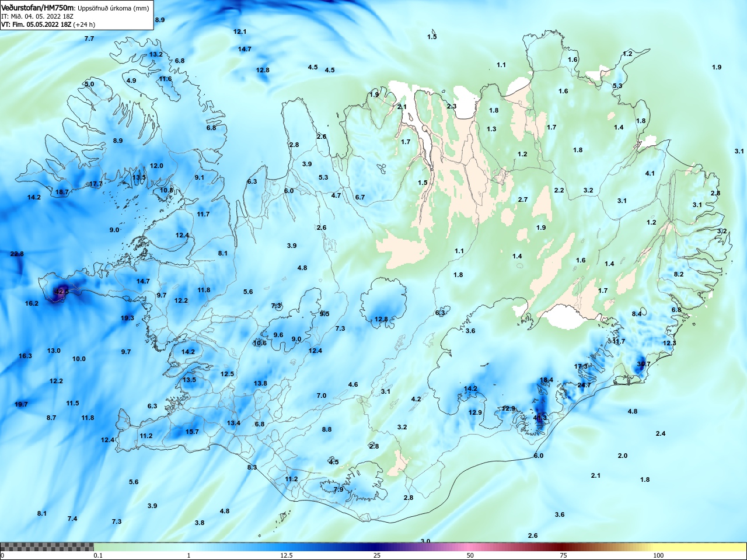Click the 'Veðurstofan/HM750m' title text
Screen dimensions: 747x560
tap(37, 8)
